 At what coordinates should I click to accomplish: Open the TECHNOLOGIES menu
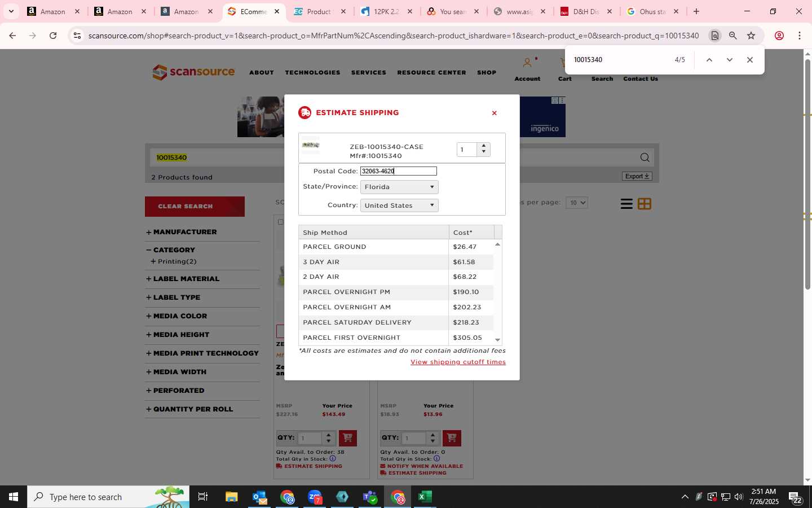pyautogui.click(x=312, y=72)
